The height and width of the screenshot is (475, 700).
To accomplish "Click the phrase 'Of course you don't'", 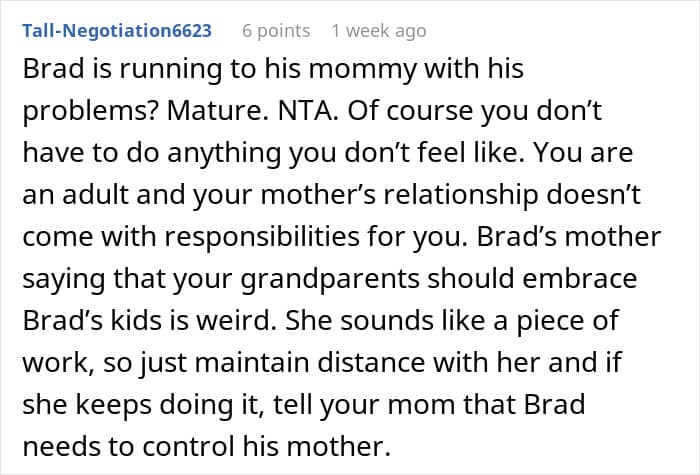I will click(475, 112).
